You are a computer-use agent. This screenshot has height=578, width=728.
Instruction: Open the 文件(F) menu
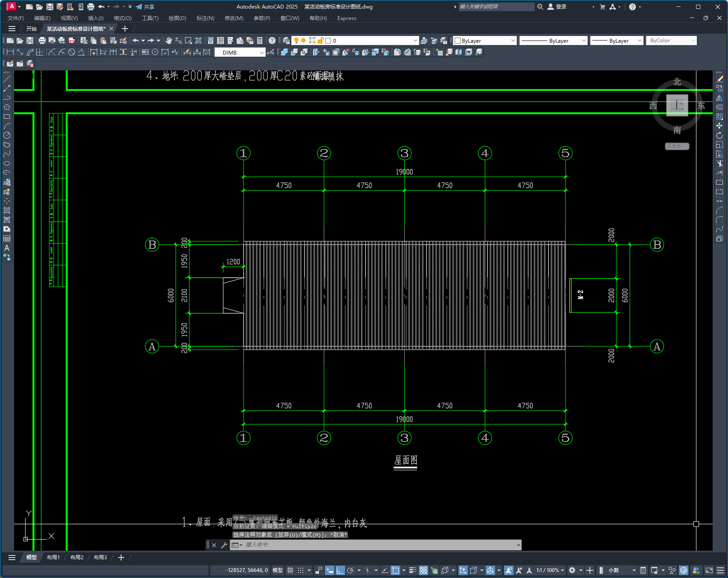pos(16,18)
